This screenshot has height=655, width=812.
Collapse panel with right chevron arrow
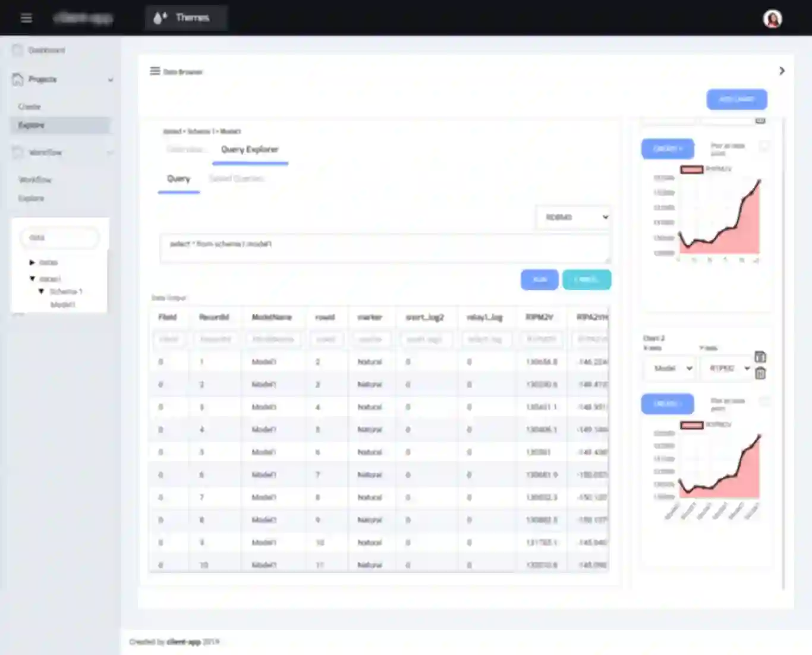click(x=782, y=71)
